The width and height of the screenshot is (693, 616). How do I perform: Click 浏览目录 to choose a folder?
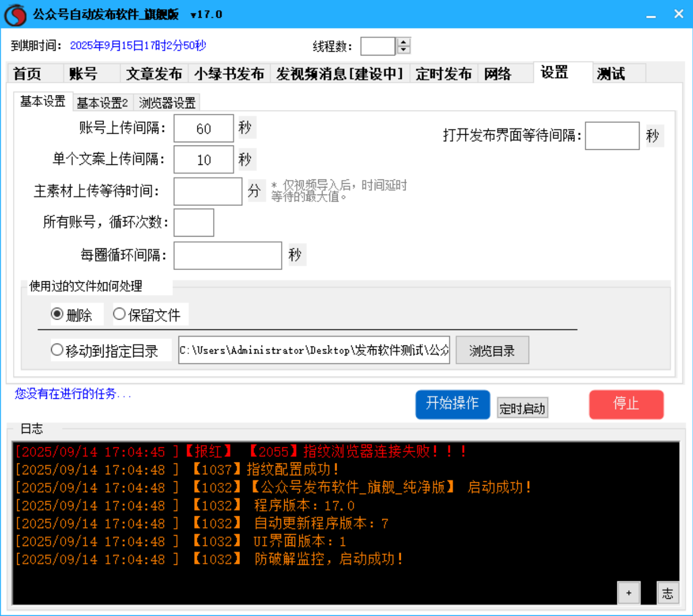[492, 350]
